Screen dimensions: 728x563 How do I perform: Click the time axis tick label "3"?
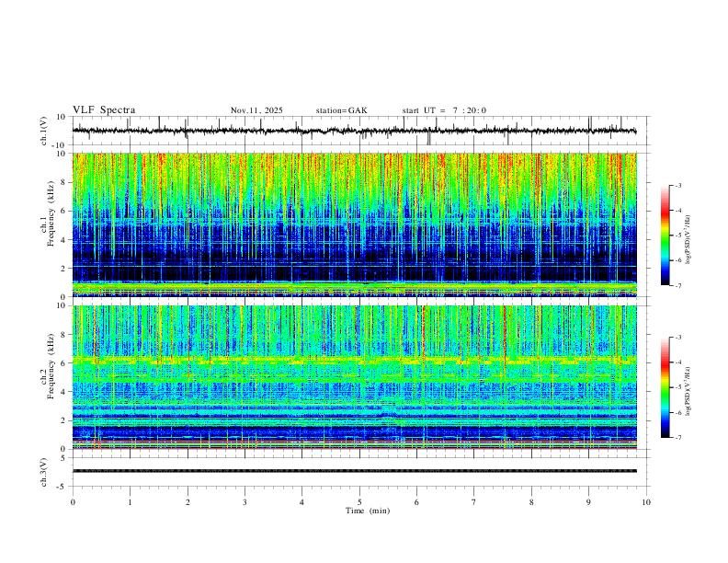tap(245, 502)
